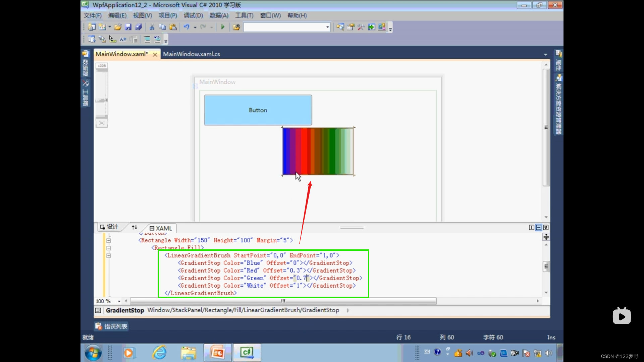
Task: Open the 编辑(E) menu
Action: pyautogui.click(x=117, y=15)
